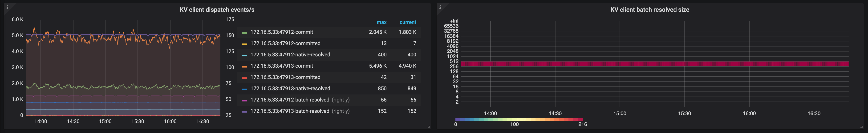Toggle 172.16.5.33:47912-commit series in legend
This screenshot has height=133, width=868.
click(281, 32)
